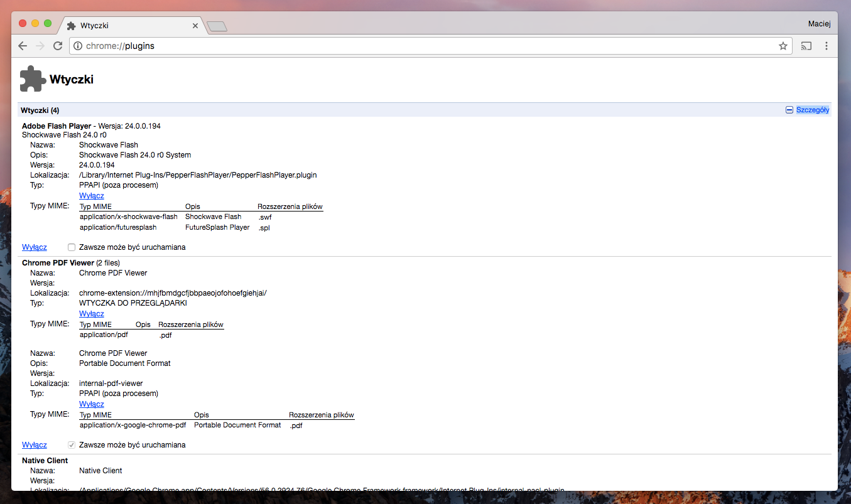
Task: Open Chrome's three-dot menu
Action: [827, 46]
